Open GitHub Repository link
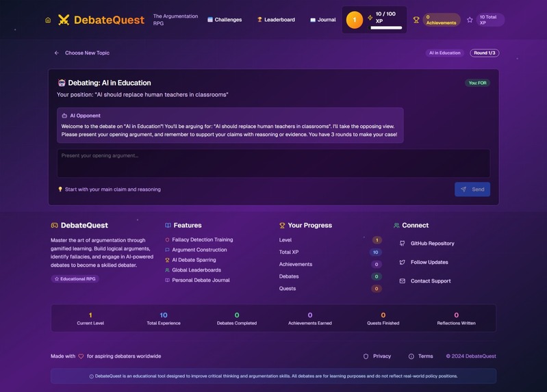 (432, 244)
